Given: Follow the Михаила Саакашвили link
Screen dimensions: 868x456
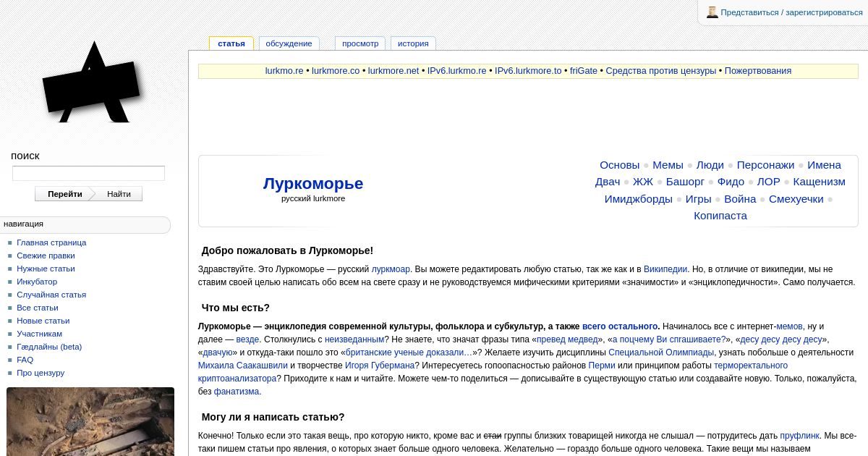Looking at the screenshot, I should click(243, 366).
